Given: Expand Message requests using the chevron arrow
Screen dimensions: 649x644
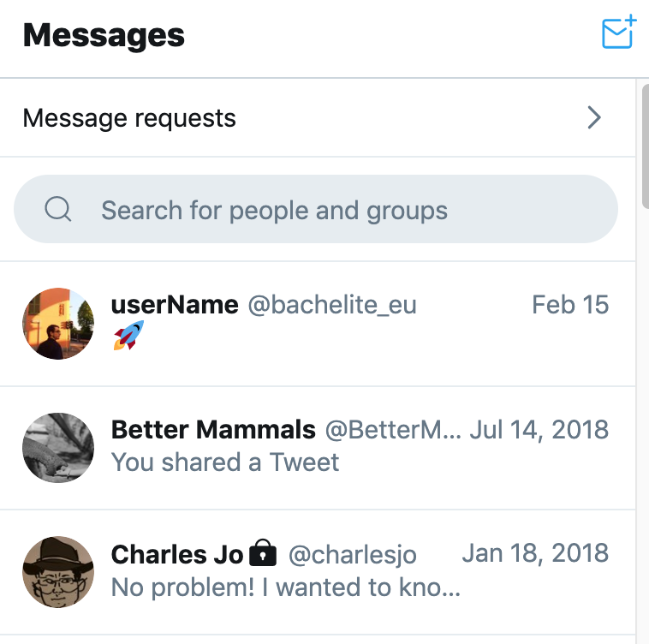Looking at the screenshot, I should coord(594,117).
